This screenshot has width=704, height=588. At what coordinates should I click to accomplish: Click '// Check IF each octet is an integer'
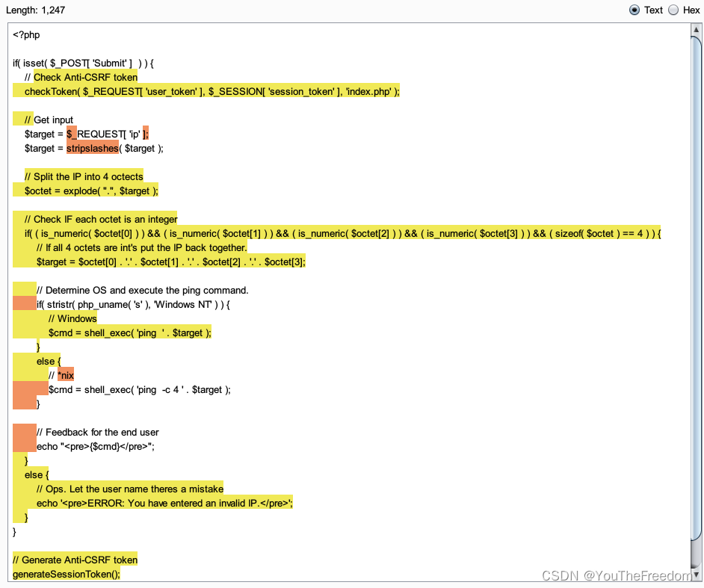(x=101, y=220)
